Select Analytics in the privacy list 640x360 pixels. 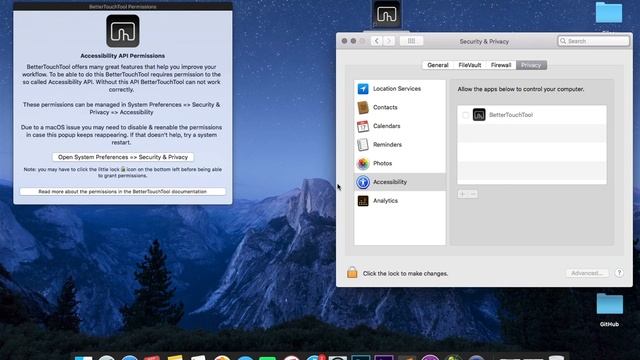click(x=400, y=201)
